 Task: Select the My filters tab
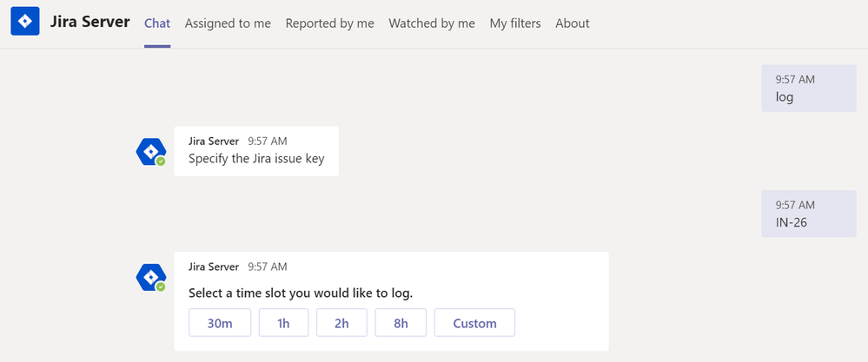[515, 23]
